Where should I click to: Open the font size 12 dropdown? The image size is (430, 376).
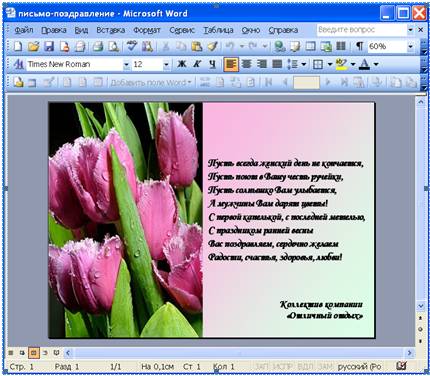166,64
